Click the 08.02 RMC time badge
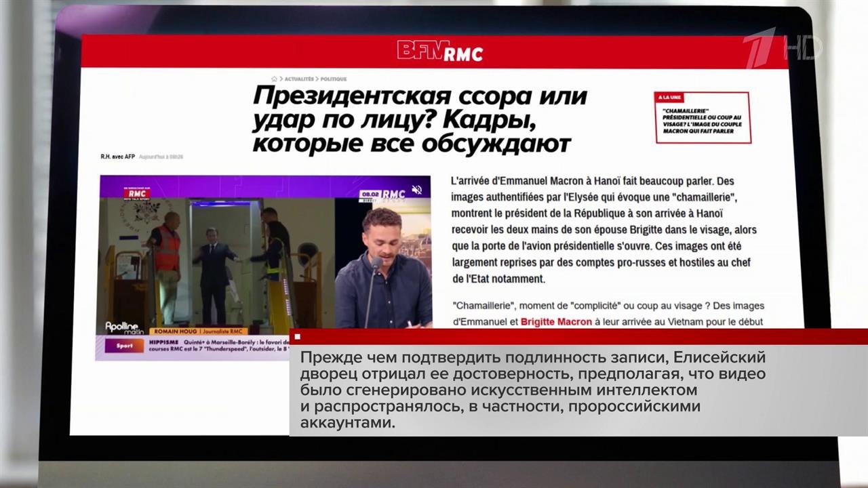This screenshot has height=488, width=868. click(382, 195)
